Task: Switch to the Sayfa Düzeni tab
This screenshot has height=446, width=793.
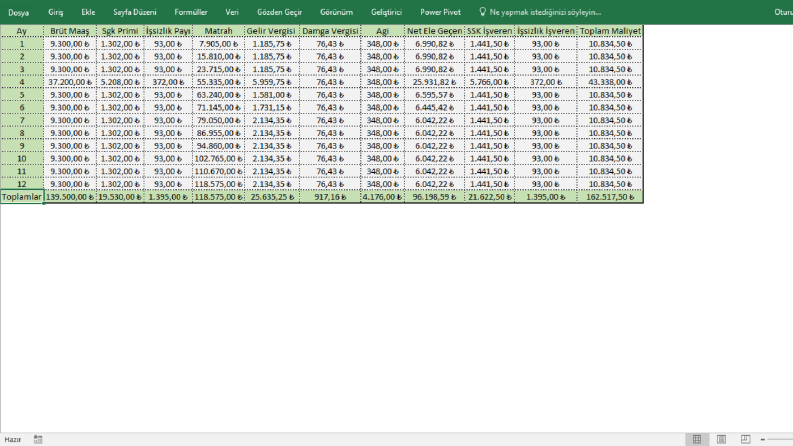Action: pyautogui.click(x=135, y=12)
